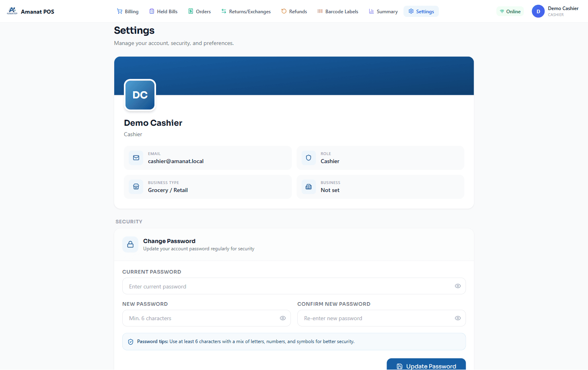Viewport: 588px width, 370px height.
Task: Click the Cashier role value
Action: [x=330, y=161]
